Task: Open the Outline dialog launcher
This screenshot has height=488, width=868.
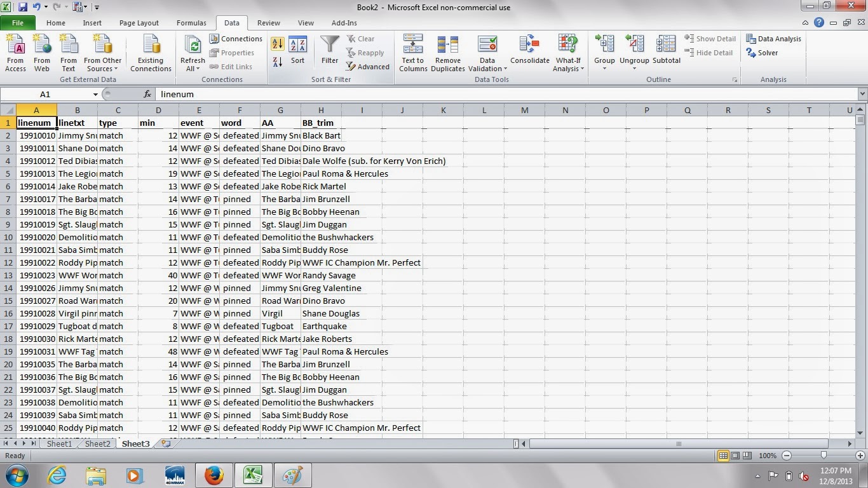Action: pos(735,79)
